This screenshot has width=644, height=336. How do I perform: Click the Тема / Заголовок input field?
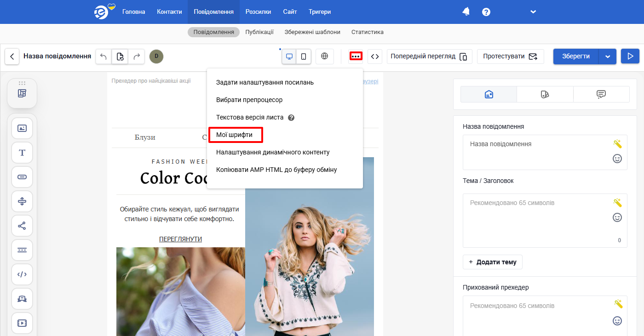[545, 221]
